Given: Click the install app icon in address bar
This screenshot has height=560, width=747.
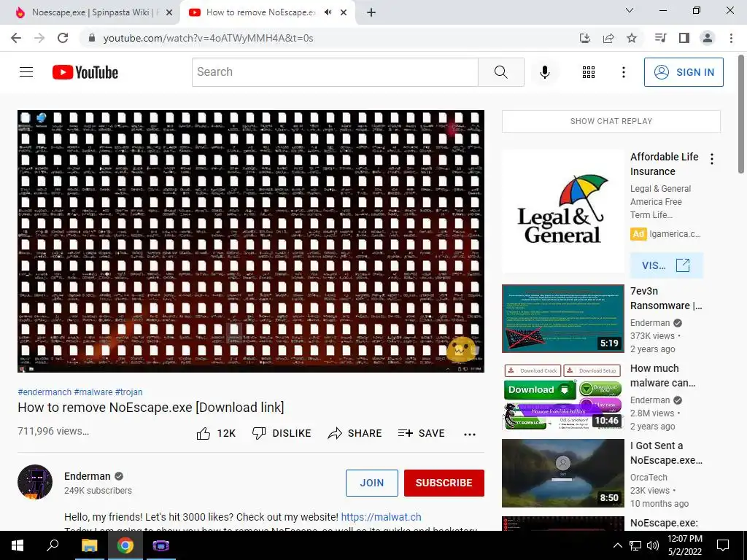Looking at the screenshot, I should tap(585, 38).
